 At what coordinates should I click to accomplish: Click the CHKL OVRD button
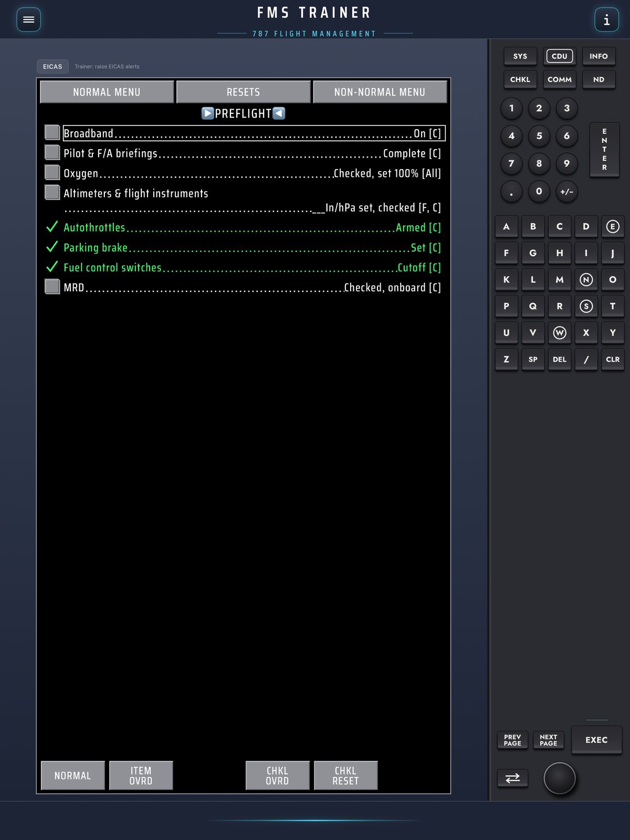(277, 775)
